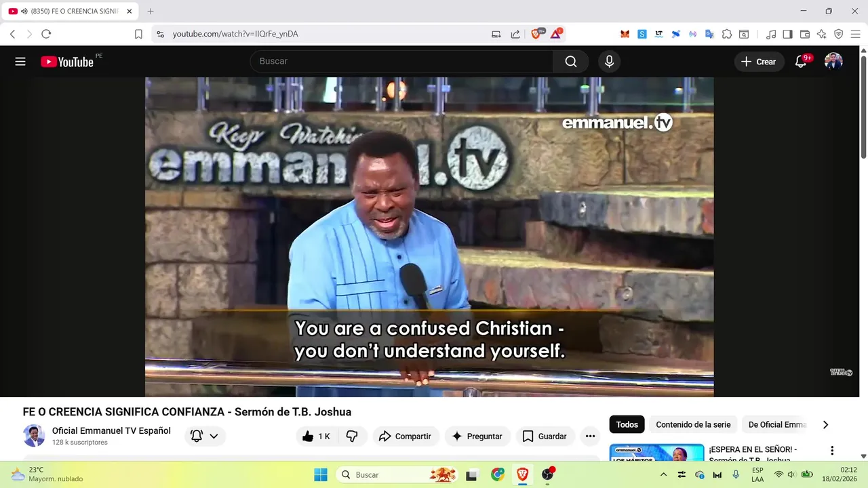Open browser main menu hamburger
Screen dimensions: 868x488
855,34
